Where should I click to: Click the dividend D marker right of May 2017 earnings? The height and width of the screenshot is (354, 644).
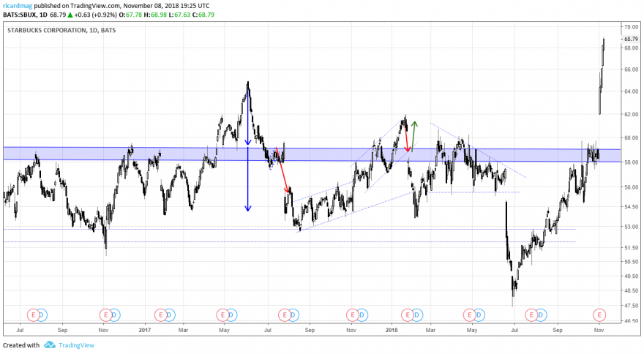tap(231, 315)
